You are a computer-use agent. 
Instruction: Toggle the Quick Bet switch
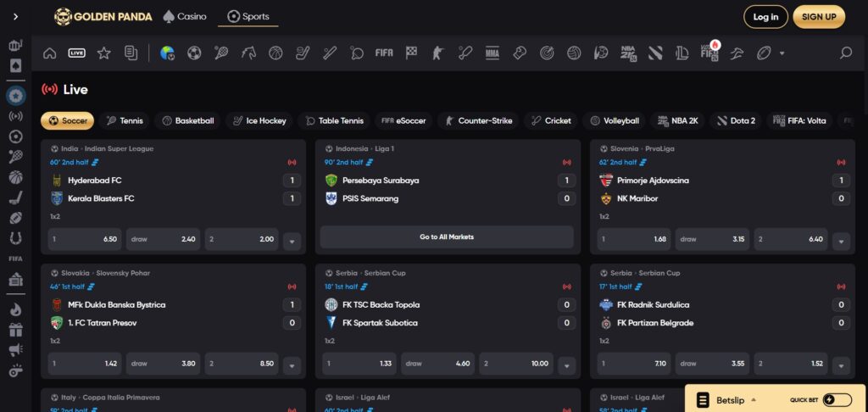(x=837, y=400)
